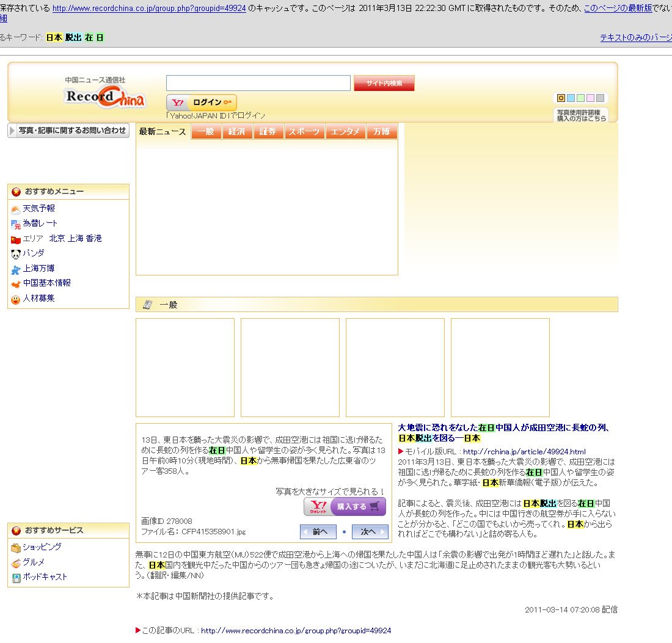This screenshot has width=672, height=643.
Task: Click the Yahoo ログイン button
Action: point(202,103)
